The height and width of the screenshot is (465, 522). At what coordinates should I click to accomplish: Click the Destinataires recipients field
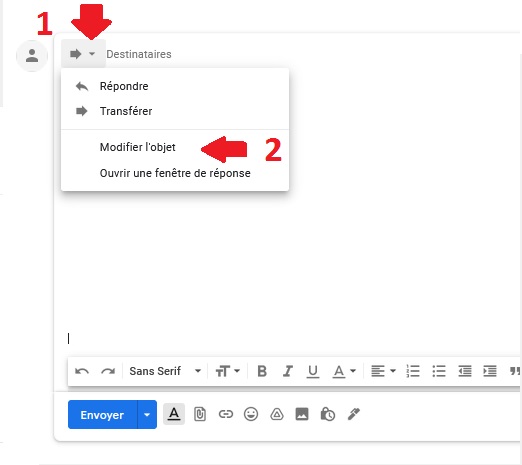tap(139, 54)
